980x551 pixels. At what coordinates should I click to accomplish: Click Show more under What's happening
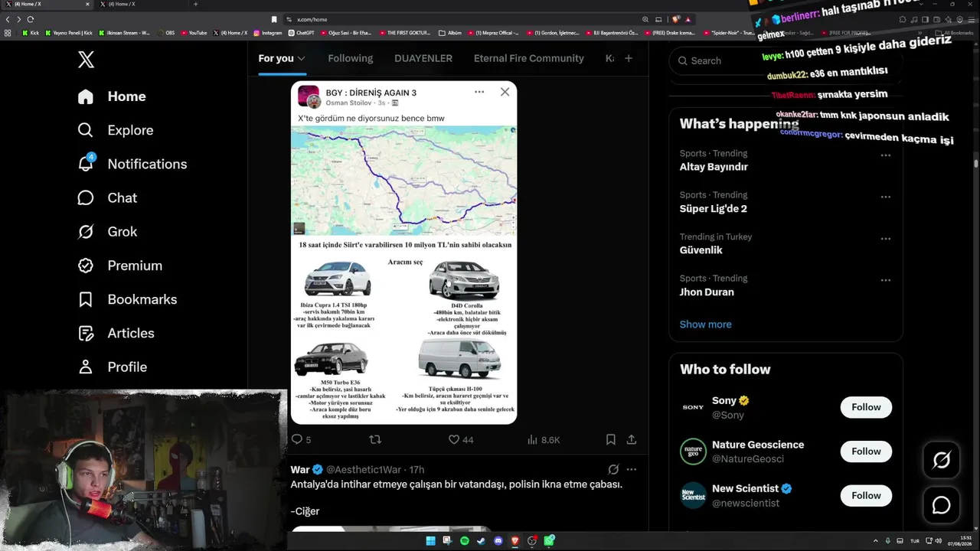point(705,324)
